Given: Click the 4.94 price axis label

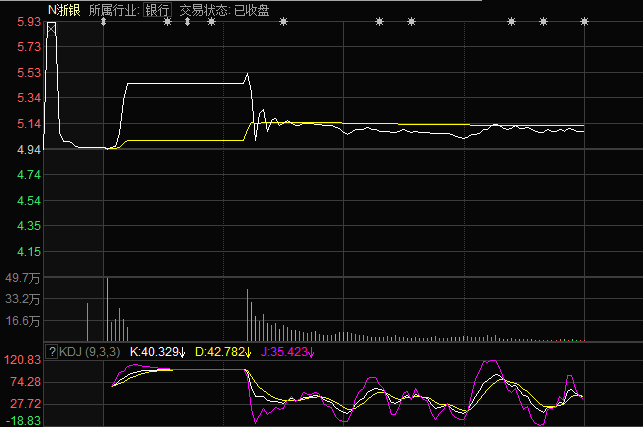Looking at the screenshot, I should (x=27, y=150).
